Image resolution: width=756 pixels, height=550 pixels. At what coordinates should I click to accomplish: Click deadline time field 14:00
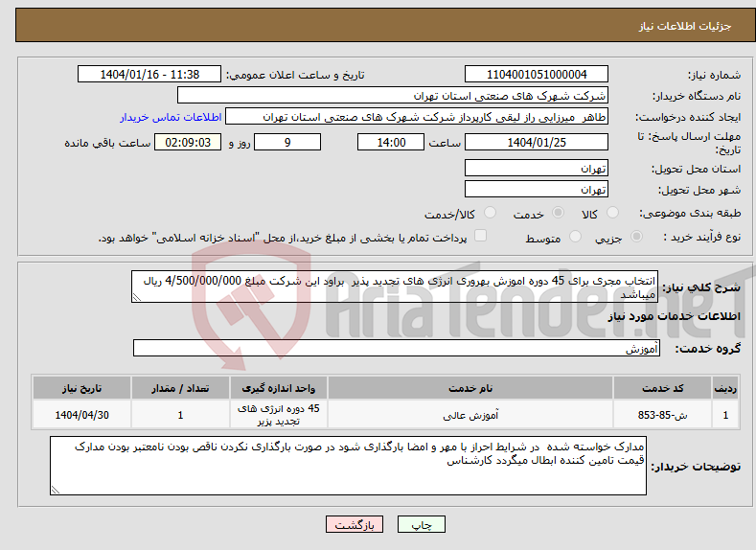point(391,142)
